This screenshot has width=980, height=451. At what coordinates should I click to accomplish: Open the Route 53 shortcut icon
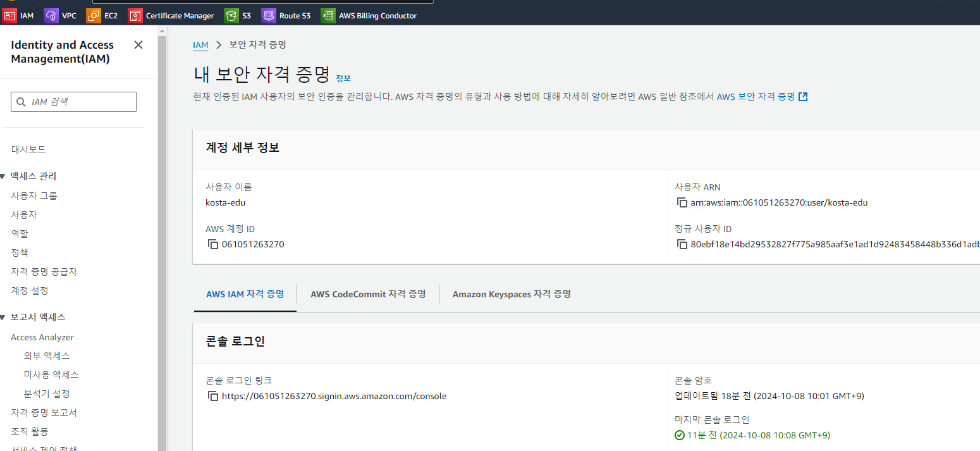269,16
